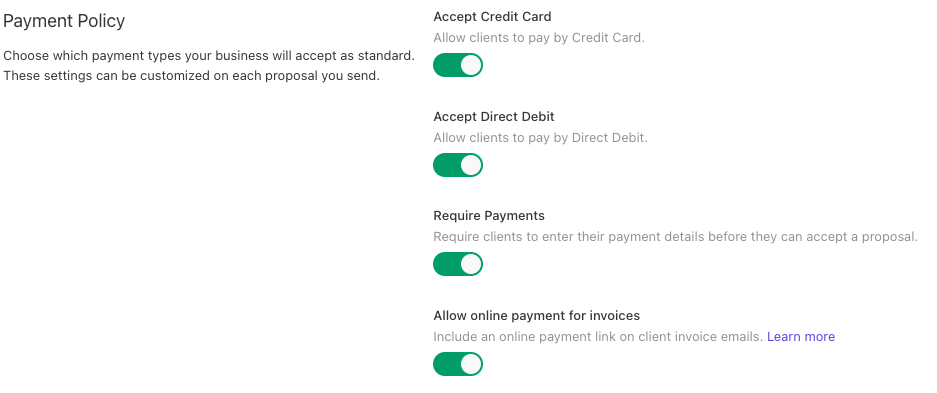Click the 'Choose which payment types' paragraph line
The height and width of the screenshot is (393, 937).
209,56
